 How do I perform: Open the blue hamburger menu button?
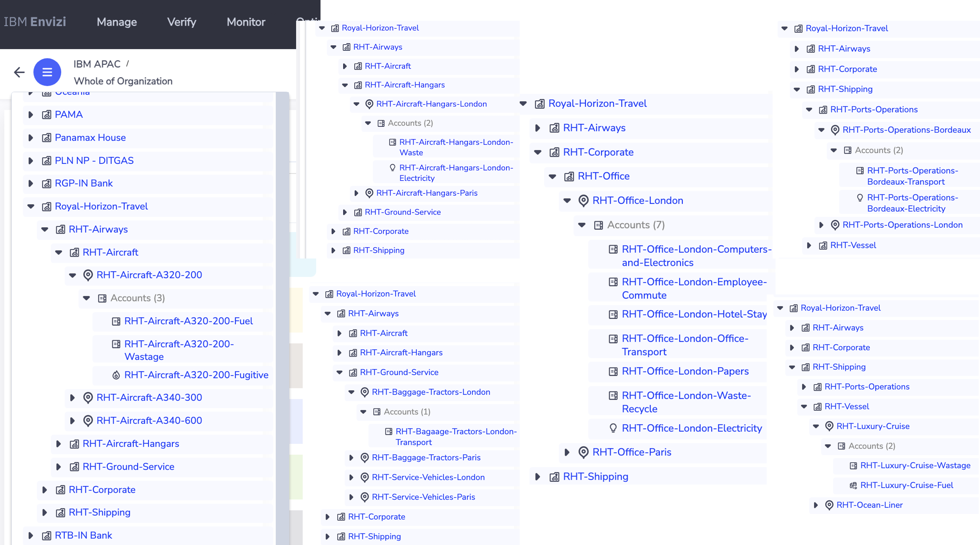click(47, 72)
